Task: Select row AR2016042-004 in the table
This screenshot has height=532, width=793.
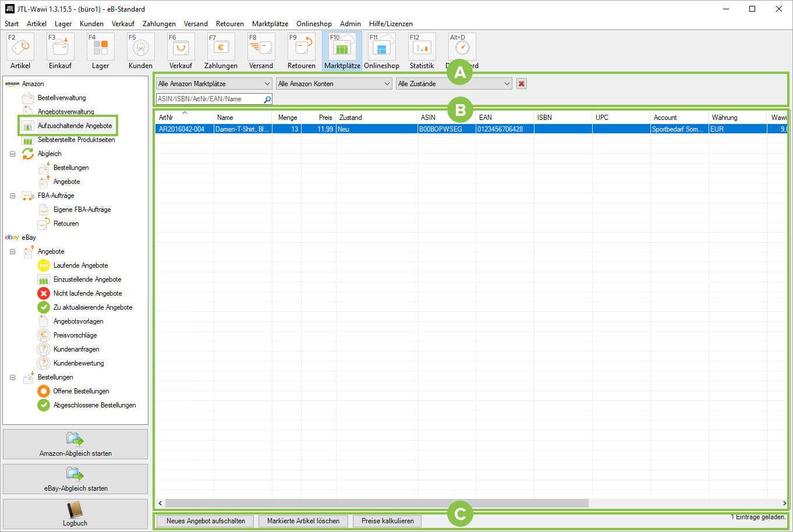Action: pos(471,129)
